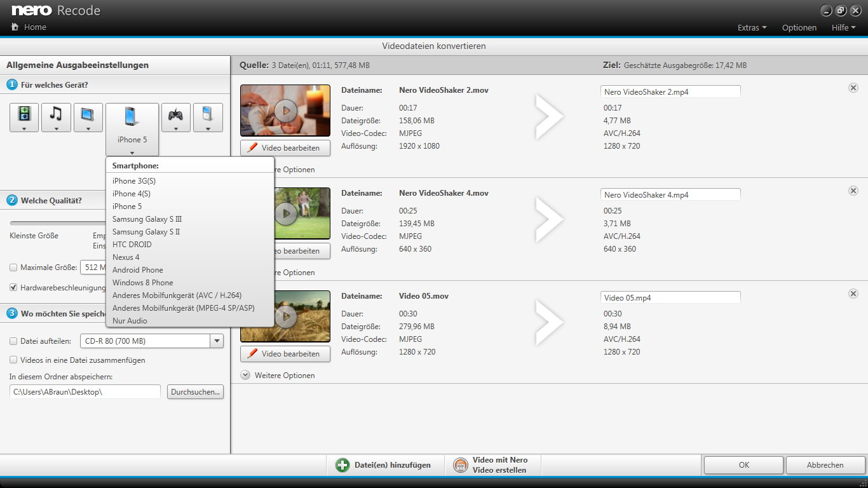
Task: Click the quality slider track
Action: [x=57, y=223]
